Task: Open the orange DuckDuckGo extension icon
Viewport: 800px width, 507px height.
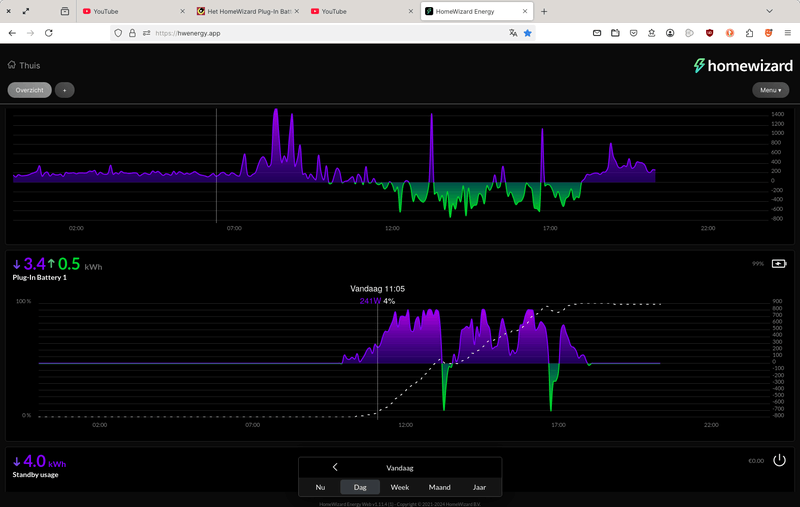Action: point(730,33)
